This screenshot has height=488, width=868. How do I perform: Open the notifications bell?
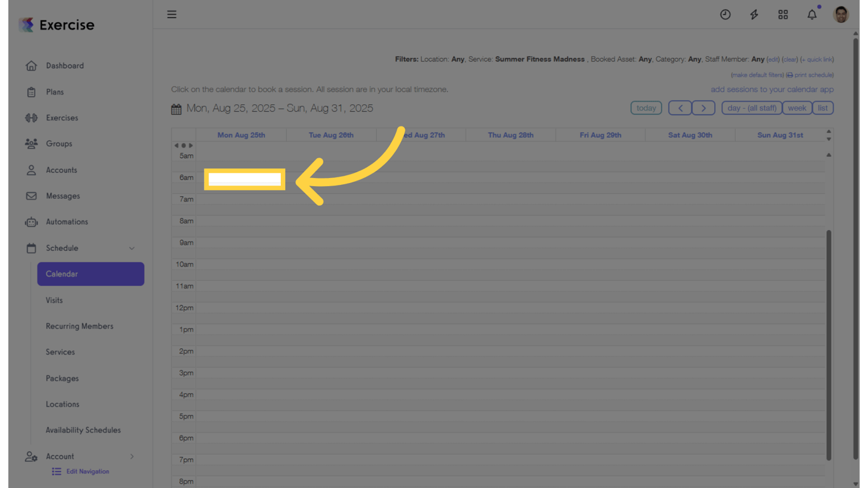click(x=812, y=15)
